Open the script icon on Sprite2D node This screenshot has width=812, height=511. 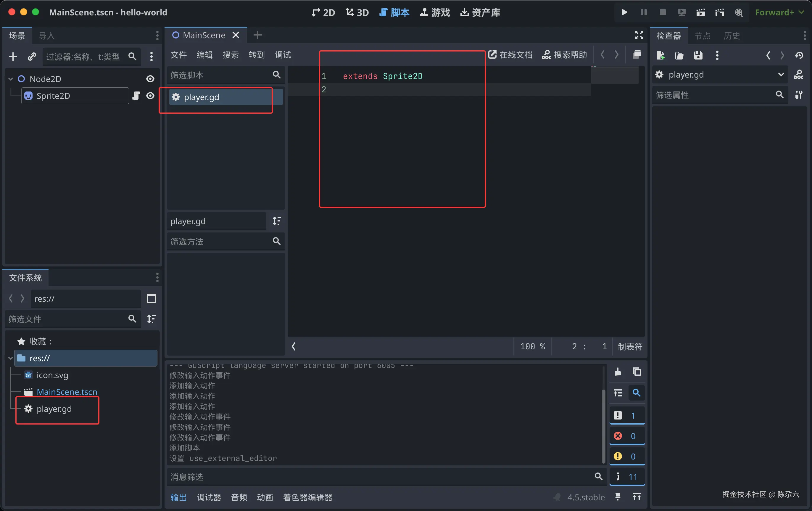pos(136,96)
